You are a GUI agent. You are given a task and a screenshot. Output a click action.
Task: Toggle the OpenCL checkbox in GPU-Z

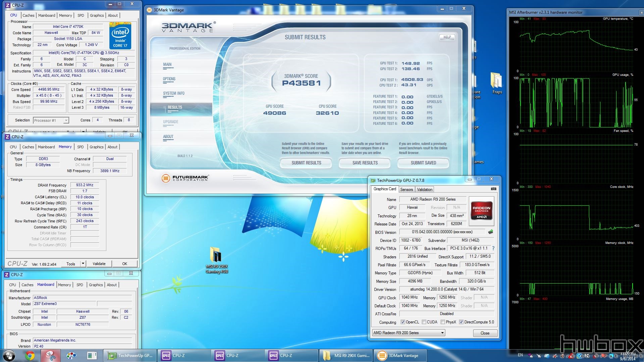(403, 322)
